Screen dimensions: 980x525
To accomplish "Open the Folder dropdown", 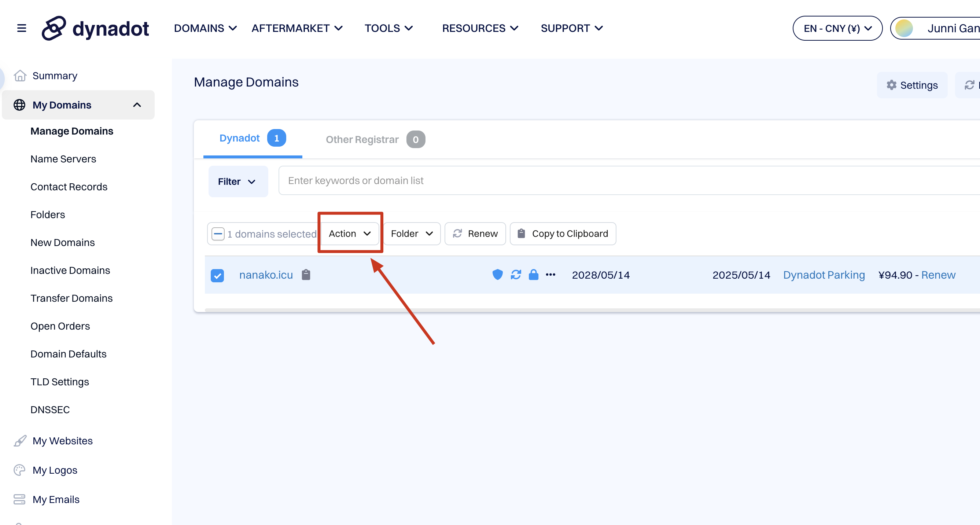I will point(412,234).
